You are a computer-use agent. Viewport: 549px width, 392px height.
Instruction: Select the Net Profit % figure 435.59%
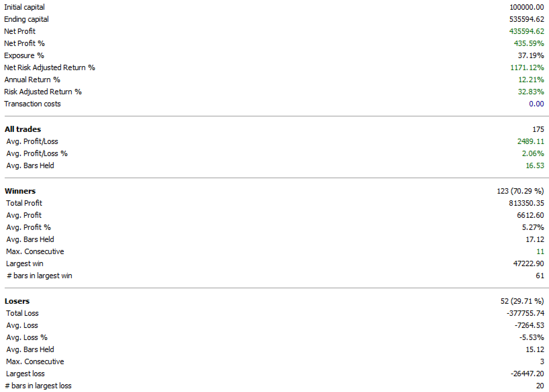pos(529,43)
